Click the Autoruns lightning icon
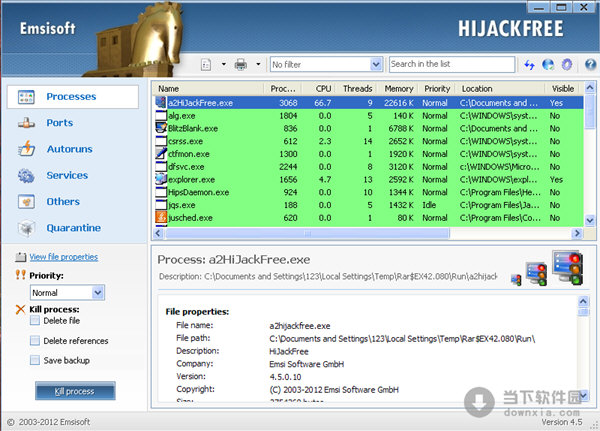This screenshot has height=431, width=600. (x=26, y=149)
